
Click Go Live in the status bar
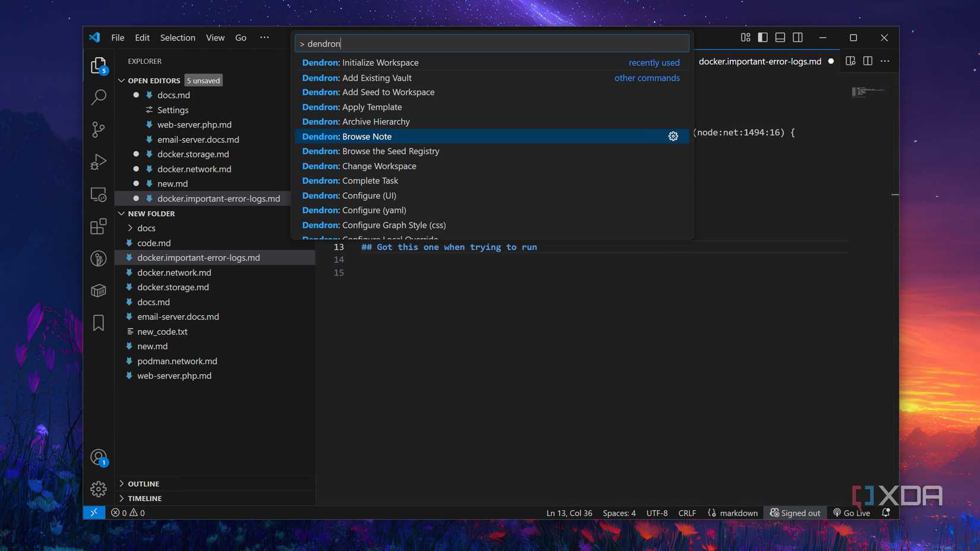[x=851, y=512]
